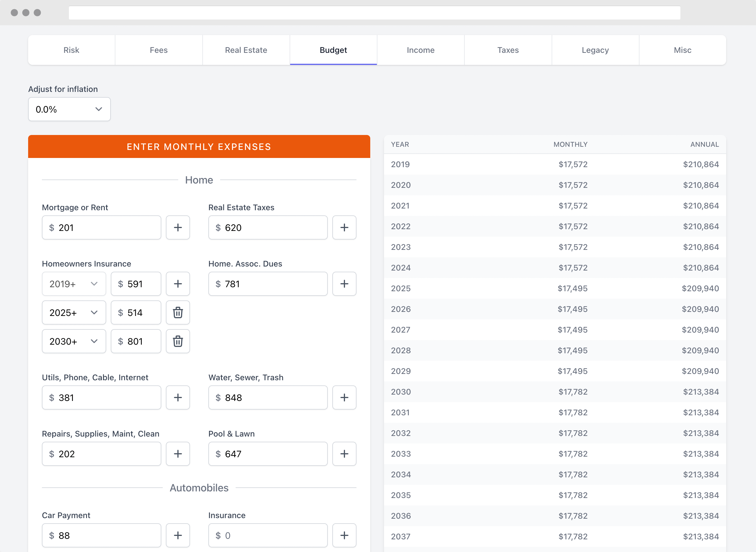756x552 pixels.
Task: Click the Mortgage or Rent amount field
Action: pyautogui.click(x=107, y=227)
